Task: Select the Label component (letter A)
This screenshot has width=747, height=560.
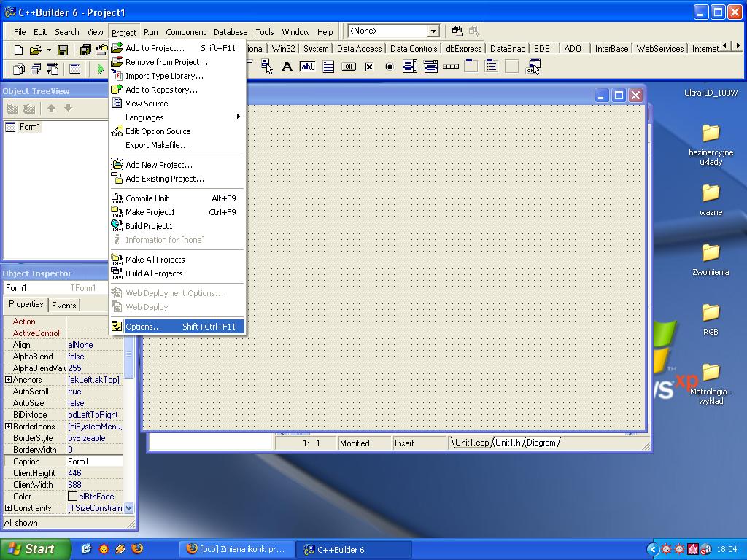Action: 287,66
